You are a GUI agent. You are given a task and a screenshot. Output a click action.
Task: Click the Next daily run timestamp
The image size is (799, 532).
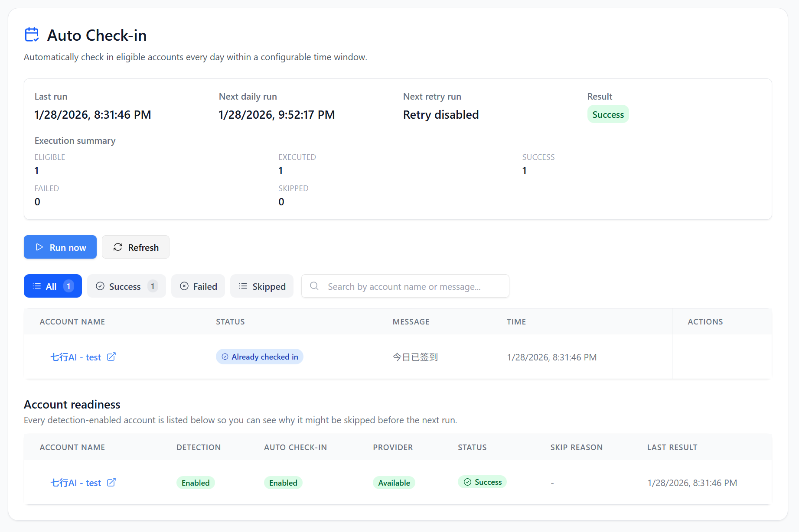pos(277,114)
